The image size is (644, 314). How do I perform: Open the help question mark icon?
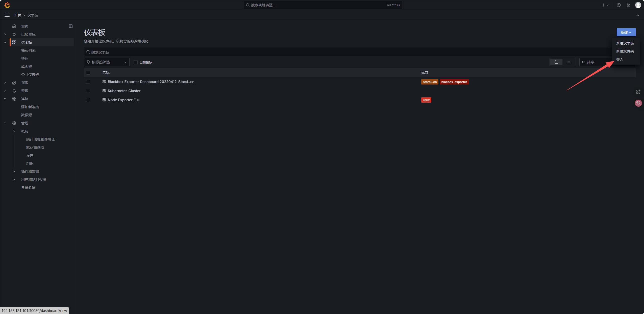pyautogui.click(x=618, y=5)
